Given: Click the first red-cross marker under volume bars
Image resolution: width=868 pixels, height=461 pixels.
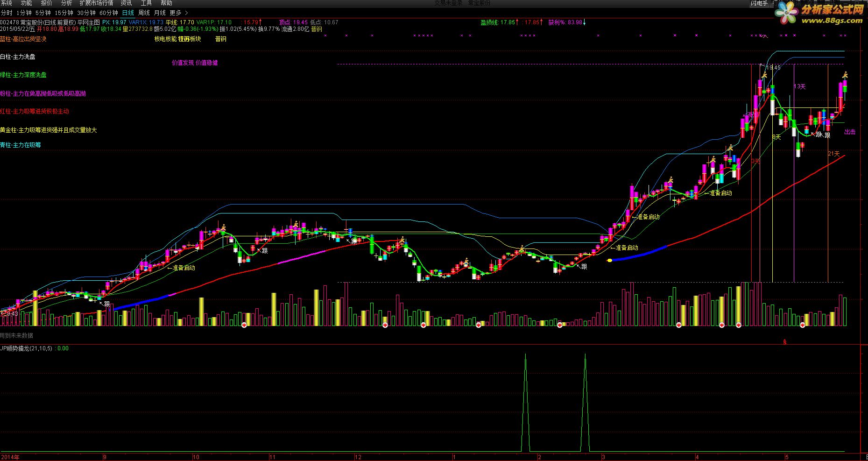Looking at the screenshot, I should pyautogui.click(x=244, y=325).
